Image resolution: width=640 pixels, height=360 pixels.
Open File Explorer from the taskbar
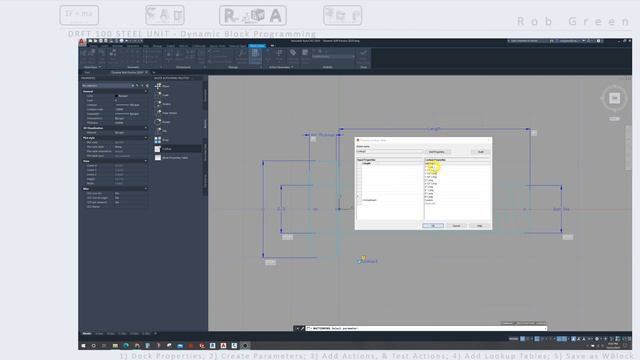[x=115, y=346]
